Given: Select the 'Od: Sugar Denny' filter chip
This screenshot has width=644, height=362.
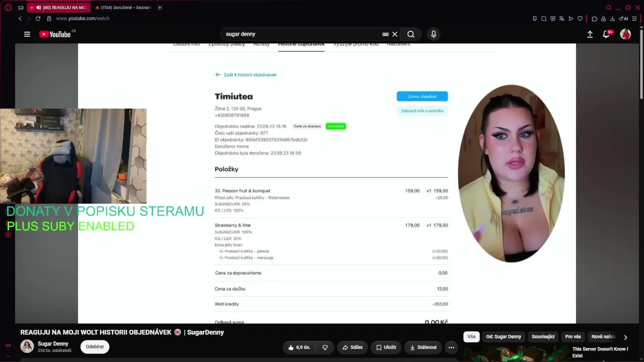Looking at the screenshot, I should pyautogui.click(x=504, y=337).
